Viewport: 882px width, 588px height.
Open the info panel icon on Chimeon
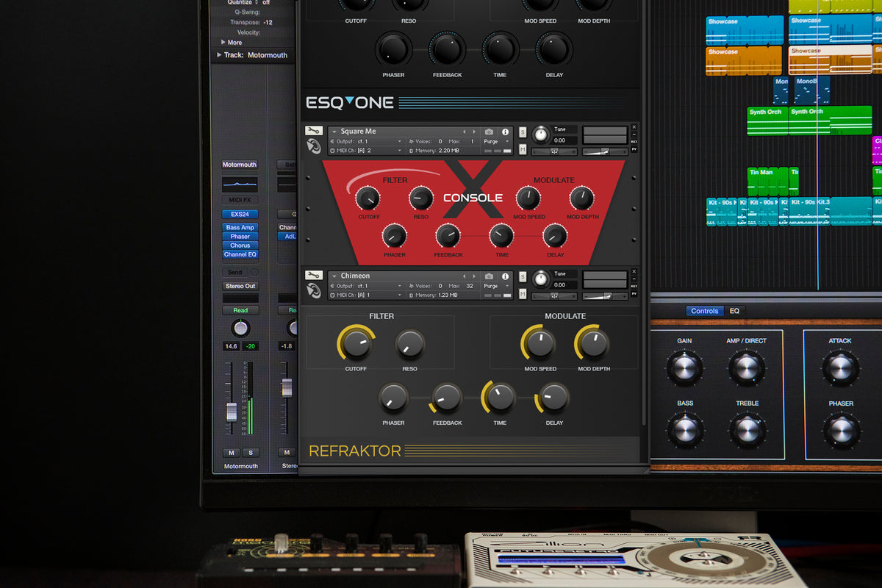(506, 276)
